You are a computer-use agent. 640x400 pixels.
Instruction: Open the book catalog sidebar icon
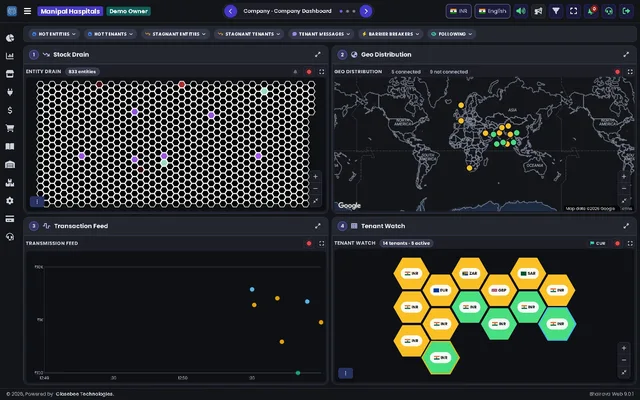pos(10,147)
